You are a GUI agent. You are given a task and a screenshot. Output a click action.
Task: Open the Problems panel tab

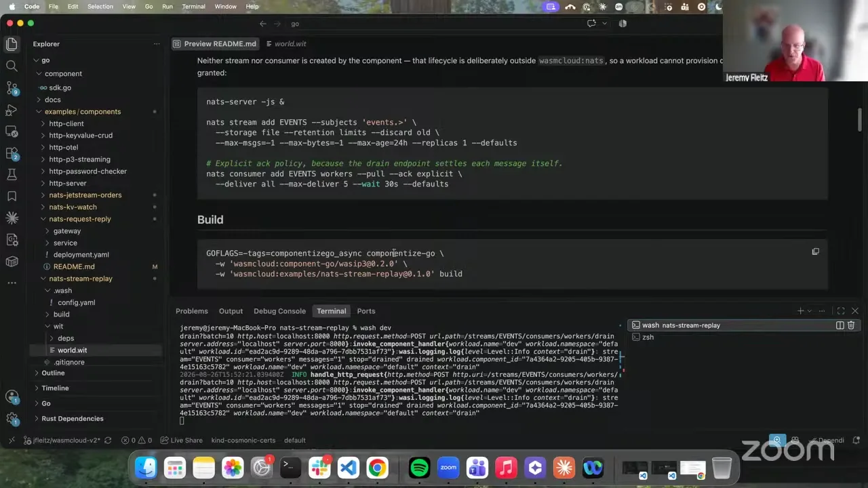pyautogui.click(x=192, y=311)
